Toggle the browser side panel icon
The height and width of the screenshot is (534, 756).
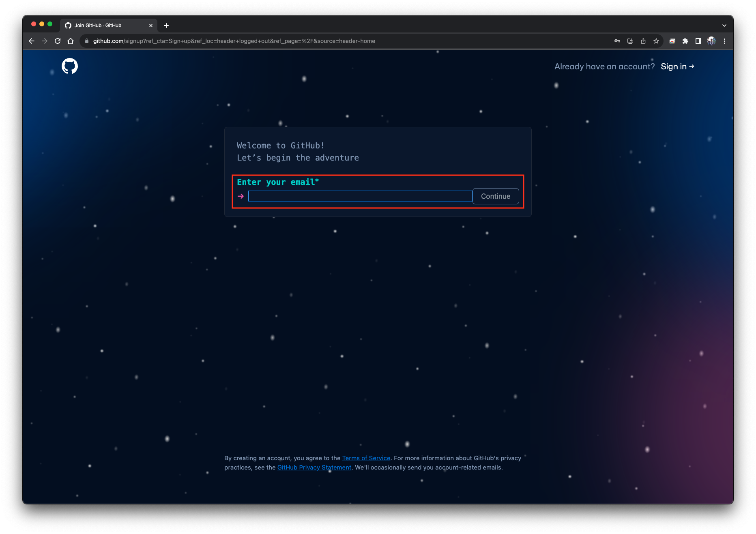[x=698, y=41]
